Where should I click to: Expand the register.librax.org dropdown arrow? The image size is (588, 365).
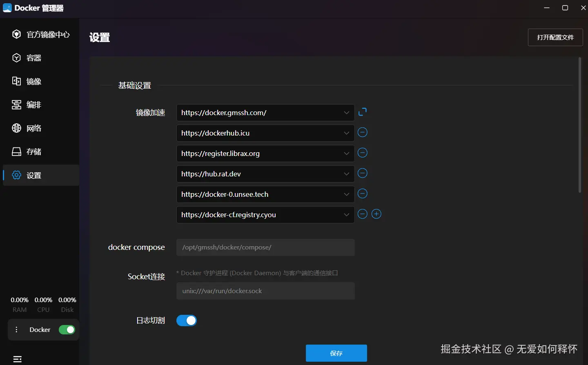(347, 154)
